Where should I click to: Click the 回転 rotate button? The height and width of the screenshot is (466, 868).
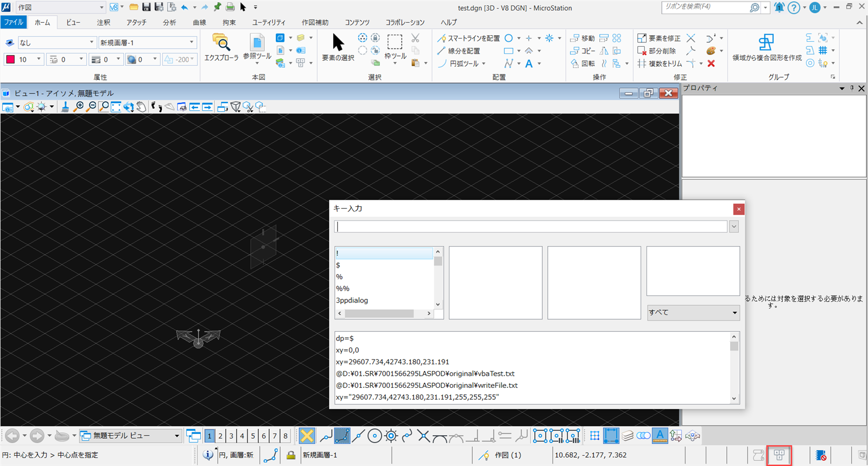pyautogui.click(x=582, y=64)
